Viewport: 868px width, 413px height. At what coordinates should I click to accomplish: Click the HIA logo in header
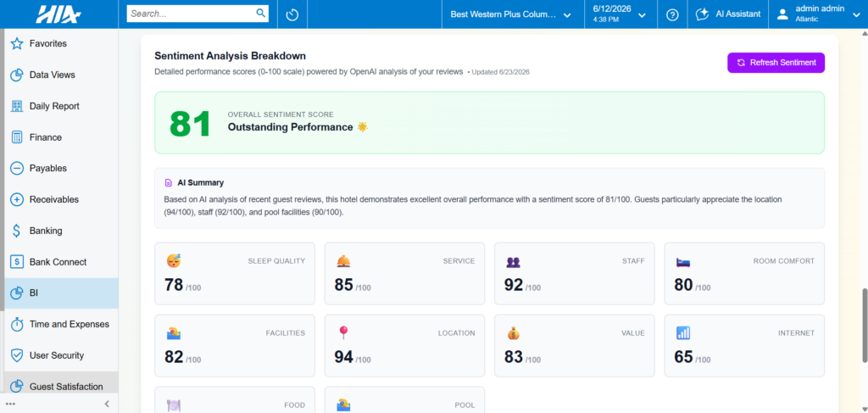click(x=58, y=14)
